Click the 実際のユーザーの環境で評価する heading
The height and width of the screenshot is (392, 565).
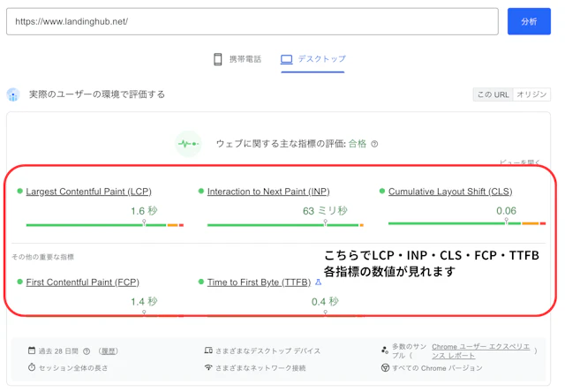click(x=97, y=94)
